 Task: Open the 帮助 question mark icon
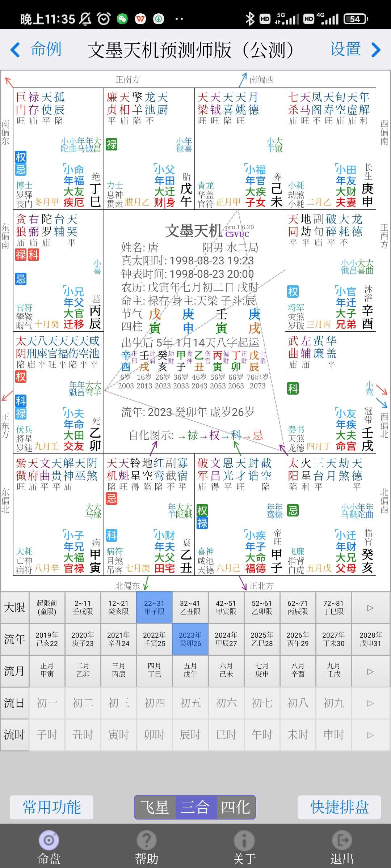(146, 840)
